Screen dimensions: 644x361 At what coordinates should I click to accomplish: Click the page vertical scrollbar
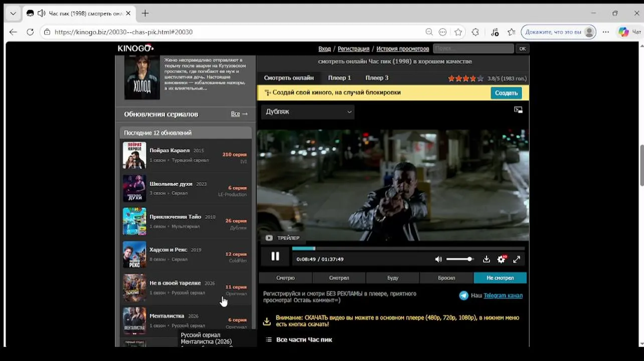click(x=641, y=165)
